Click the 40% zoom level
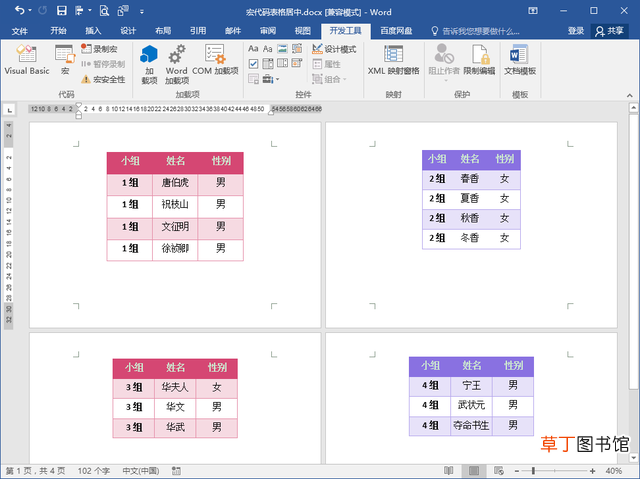 pos(614,471)
